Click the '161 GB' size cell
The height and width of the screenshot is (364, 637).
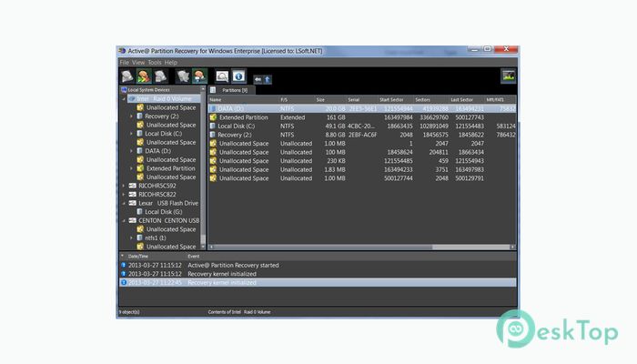(x=336, y=117)
